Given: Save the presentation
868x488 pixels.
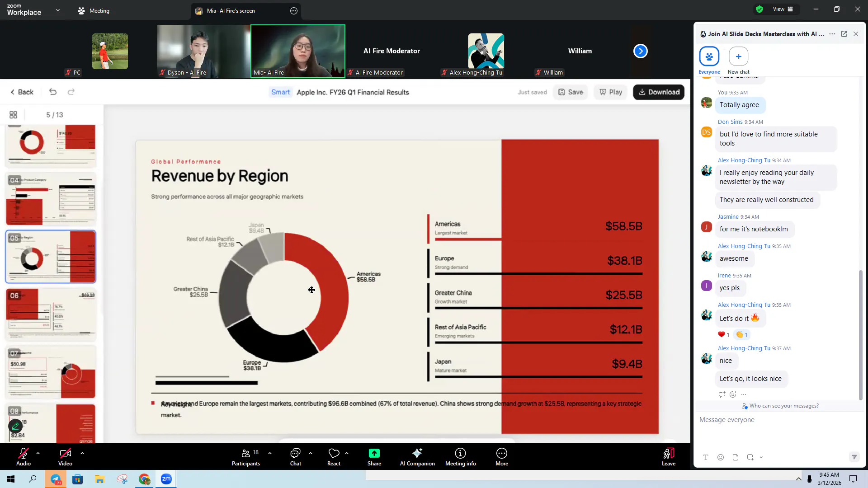Looking at the screenshot, I should point(571,92).
